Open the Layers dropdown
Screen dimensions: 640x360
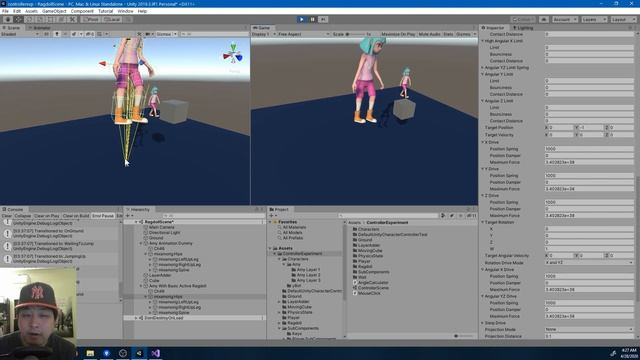pyautogui.click(x=594, y=19)
